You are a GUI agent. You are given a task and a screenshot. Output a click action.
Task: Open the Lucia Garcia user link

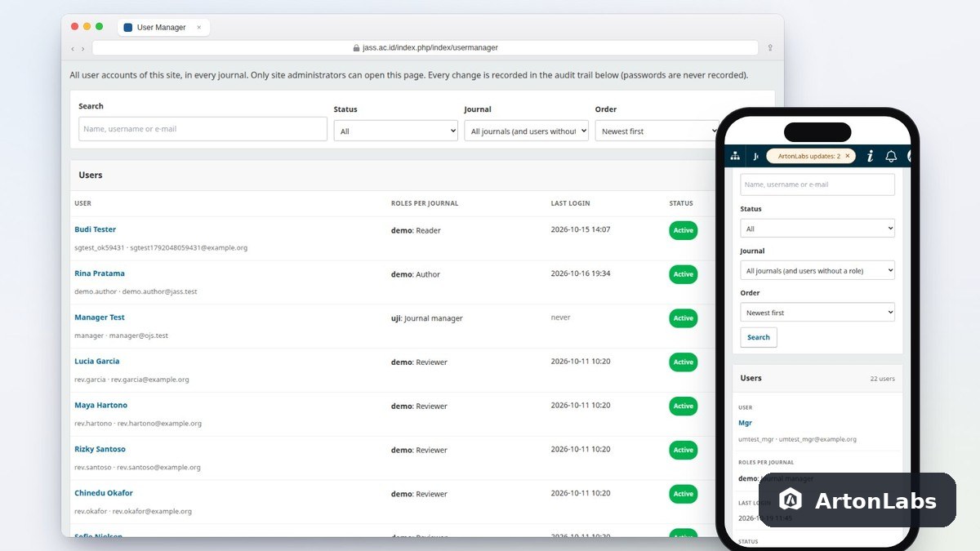tap(97, 361)
